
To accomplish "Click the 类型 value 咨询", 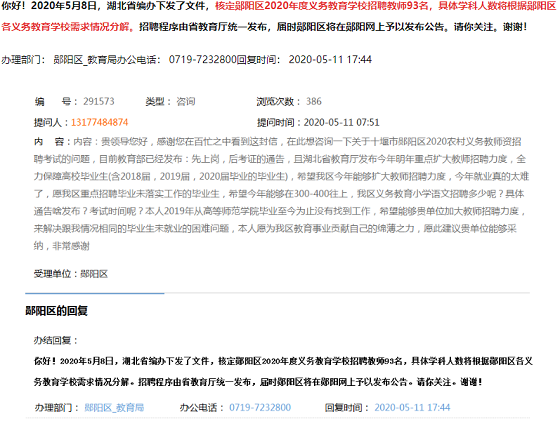I will [x=186, y=101].
